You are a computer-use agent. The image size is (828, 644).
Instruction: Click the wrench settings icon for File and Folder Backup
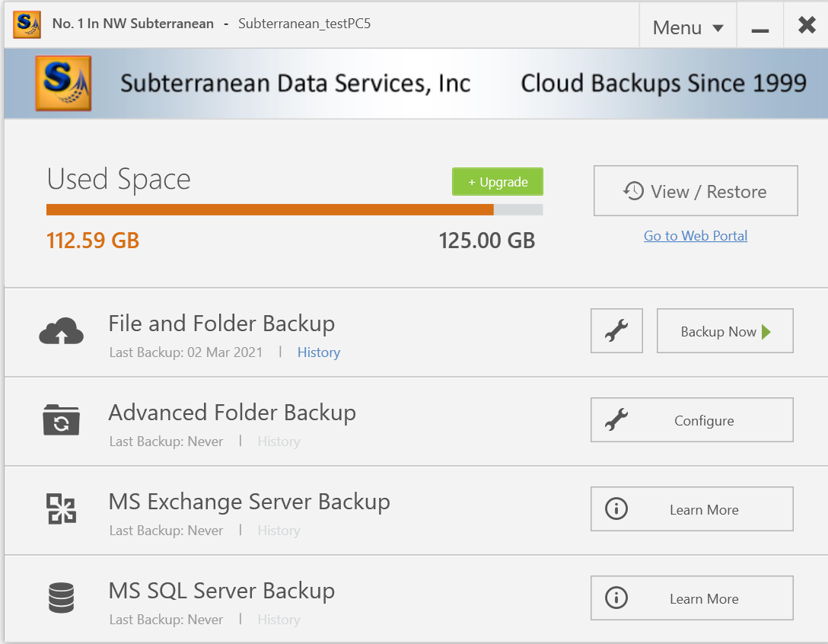616,331
